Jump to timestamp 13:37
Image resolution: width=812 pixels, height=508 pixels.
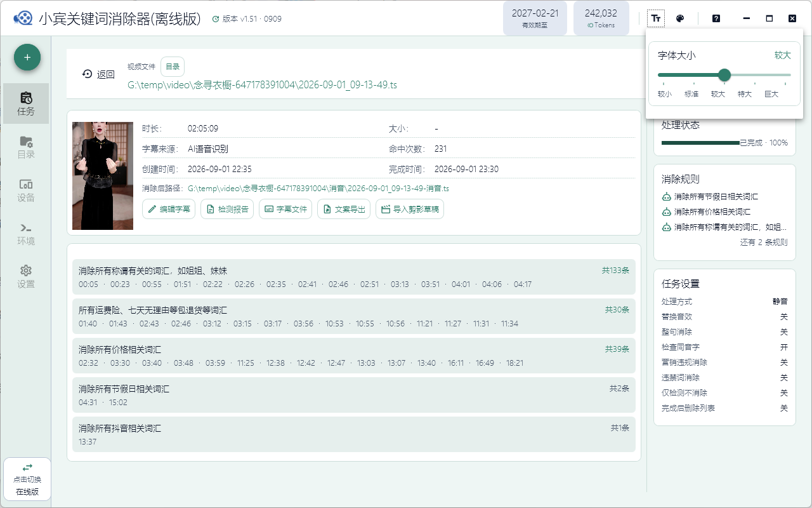88,442
